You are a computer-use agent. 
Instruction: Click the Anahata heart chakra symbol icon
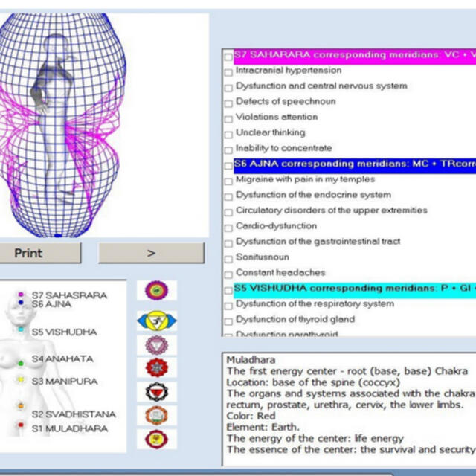point(157,367)
